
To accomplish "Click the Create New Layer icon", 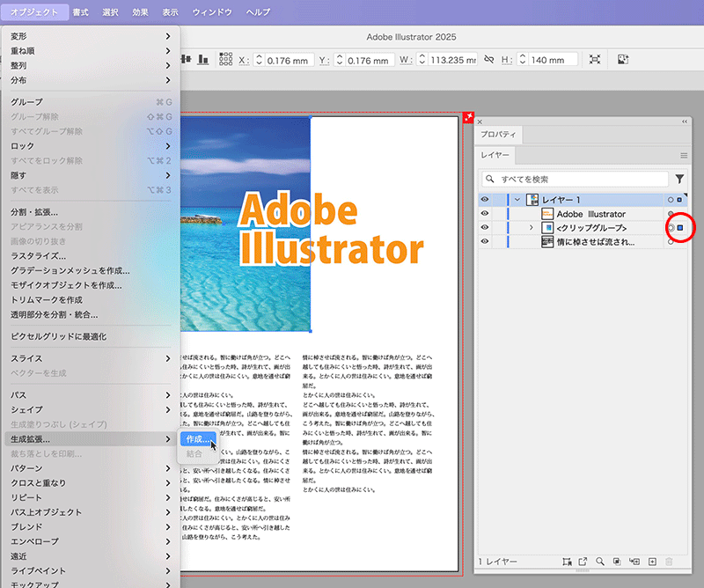I will (652, 561).
